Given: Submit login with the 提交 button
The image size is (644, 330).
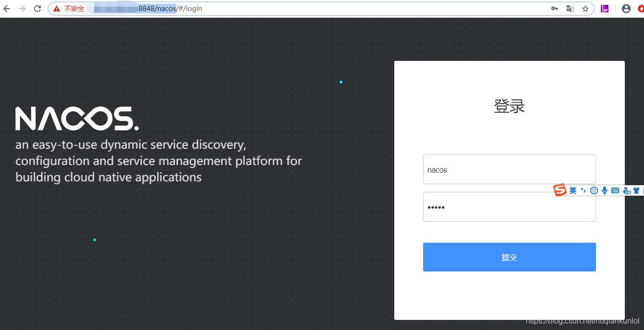Looking at the screenshot, I should [x=509, y=257].
